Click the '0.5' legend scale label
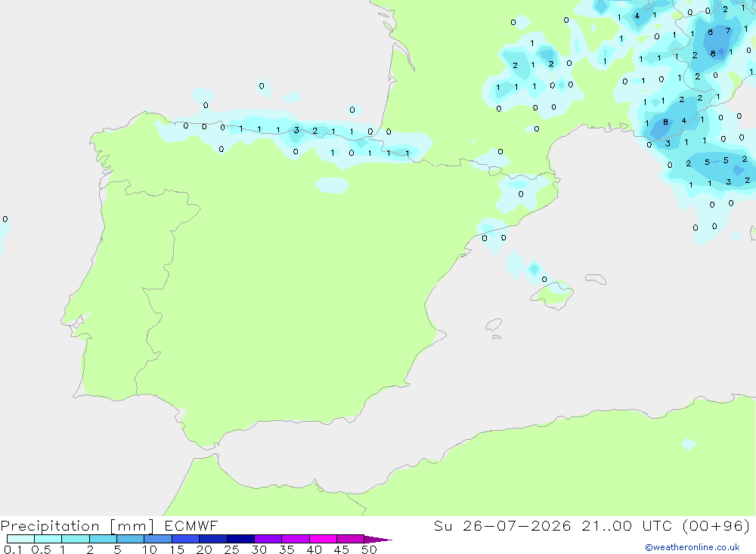 coord(41,549)
